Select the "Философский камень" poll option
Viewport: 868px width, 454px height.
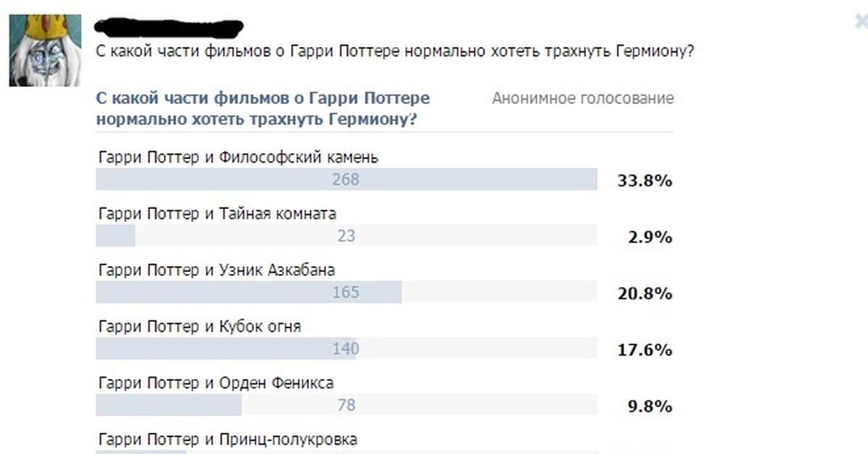pos(238,157)
